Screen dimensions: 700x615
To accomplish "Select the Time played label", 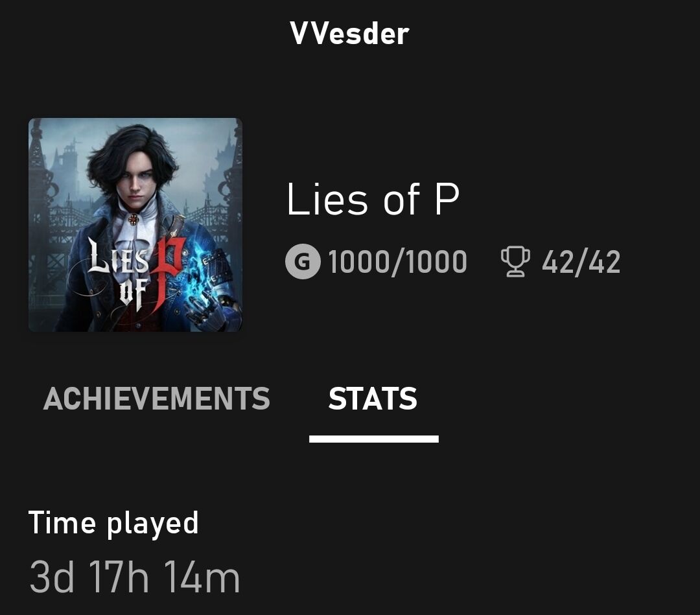I will point(113,523).
